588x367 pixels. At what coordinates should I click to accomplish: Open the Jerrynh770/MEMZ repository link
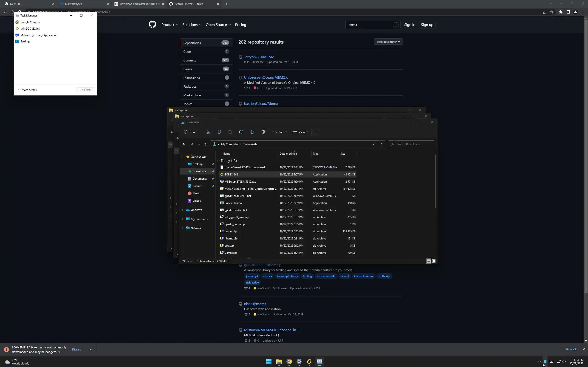click(259, 57)
